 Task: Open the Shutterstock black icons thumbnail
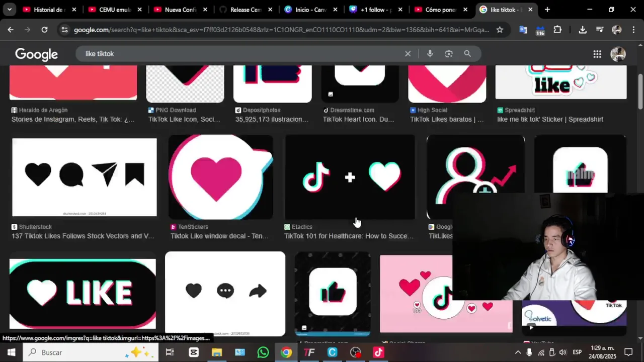point(85,177)
